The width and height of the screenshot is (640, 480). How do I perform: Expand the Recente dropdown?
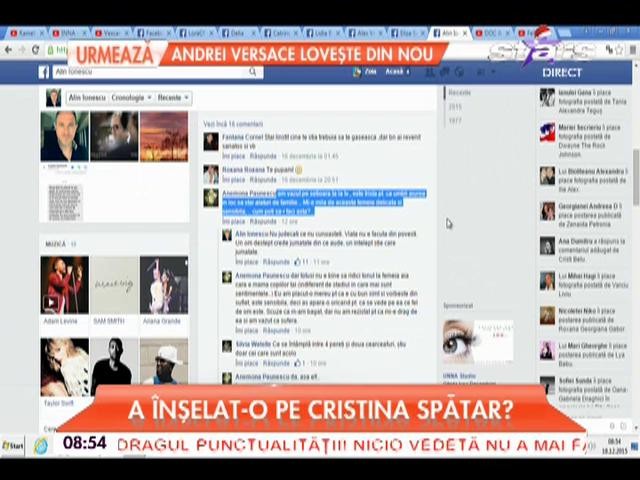point(173,98)
